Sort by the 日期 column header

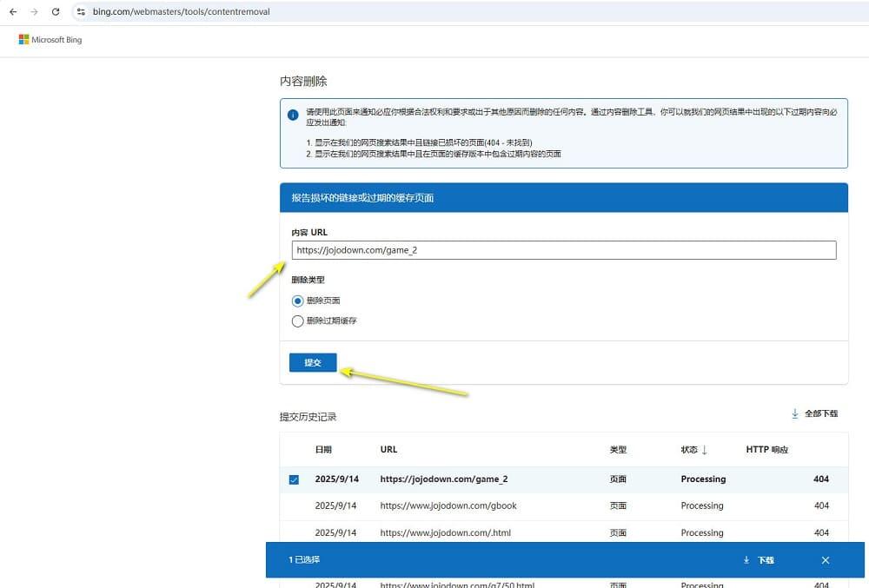pos(323,450)
